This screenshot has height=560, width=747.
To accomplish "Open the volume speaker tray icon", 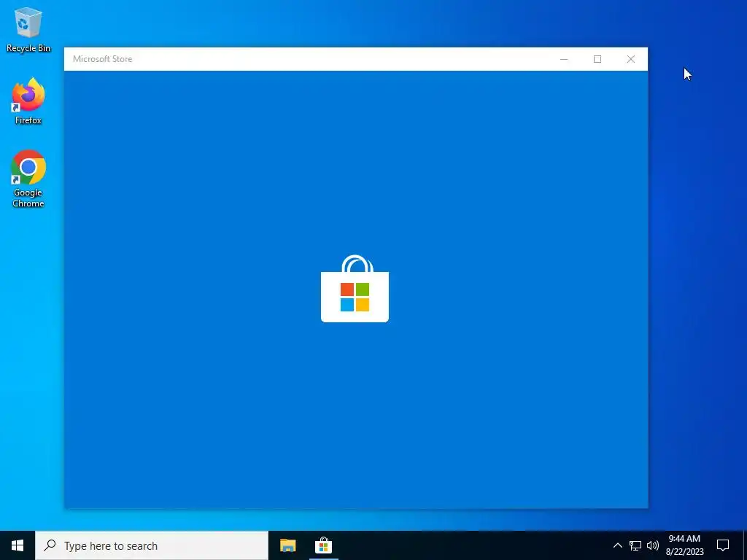I will 653,545.
